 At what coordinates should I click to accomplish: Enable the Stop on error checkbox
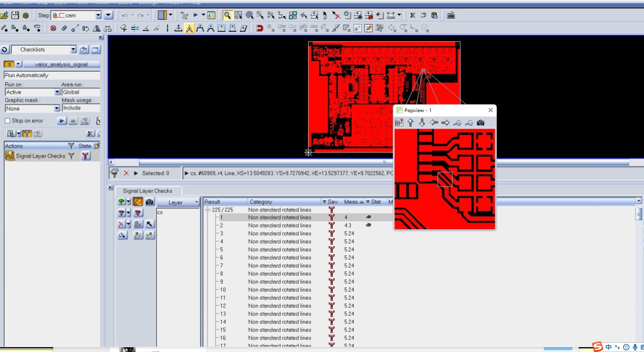[7, 121]
